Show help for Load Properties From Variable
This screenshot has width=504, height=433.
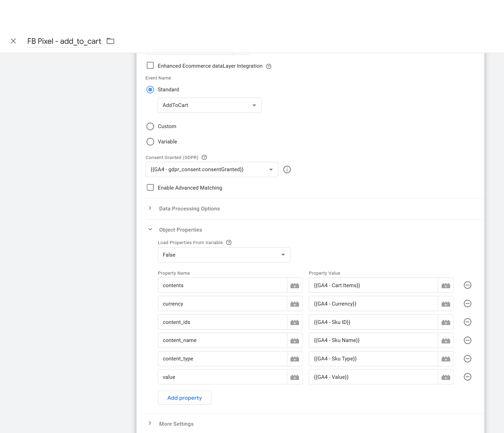coord(229,243)
